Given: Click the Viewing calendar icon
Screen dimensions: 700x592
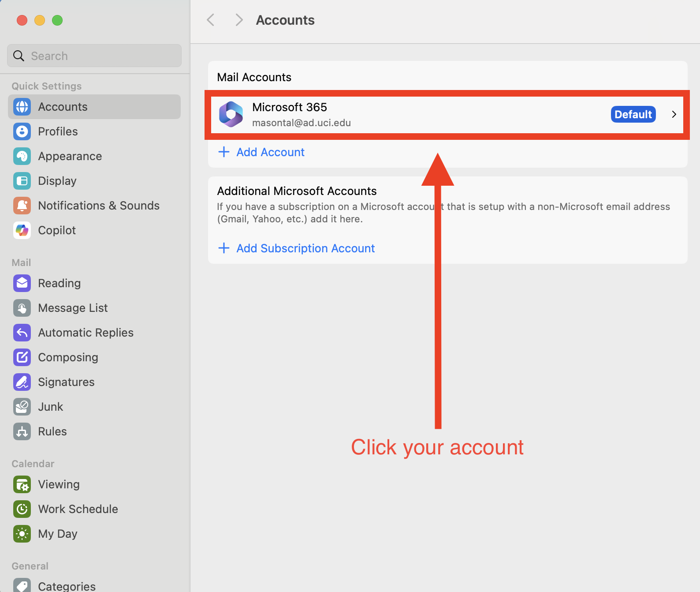Looking at the screenshot, I should point(22,484).
